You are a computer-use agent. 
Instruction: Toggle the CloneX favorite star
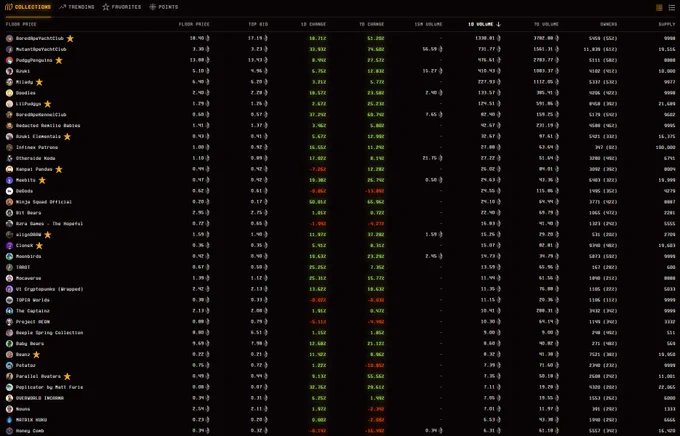39,246
